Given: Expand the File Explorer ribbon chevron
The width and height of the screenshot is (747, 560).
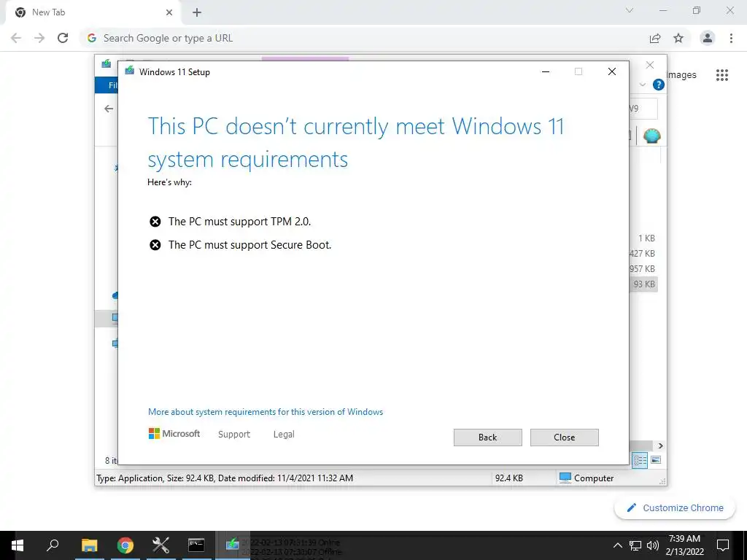Looking at the screenshot, I should coord(642,85).
